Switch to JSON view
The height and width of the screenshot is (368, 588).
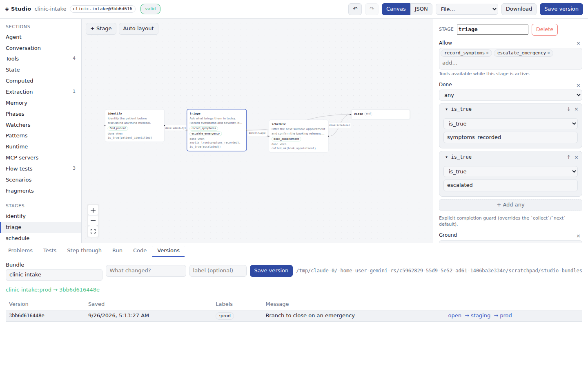tap(421, 9)
